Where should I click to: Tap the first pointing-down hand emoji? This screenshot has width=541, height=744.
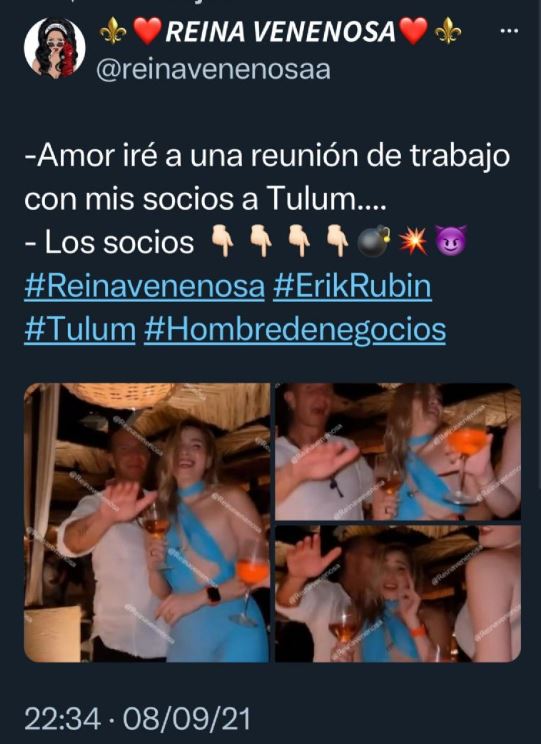pos(222,242)
